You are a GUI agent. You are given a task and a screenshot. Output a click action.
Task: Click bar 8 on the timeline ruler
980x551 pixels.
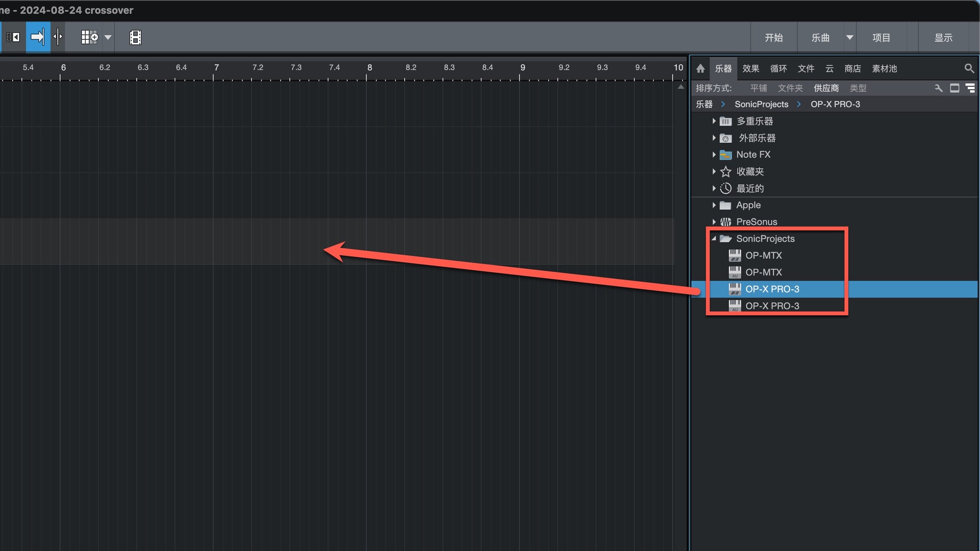click(x=369, y=68)
